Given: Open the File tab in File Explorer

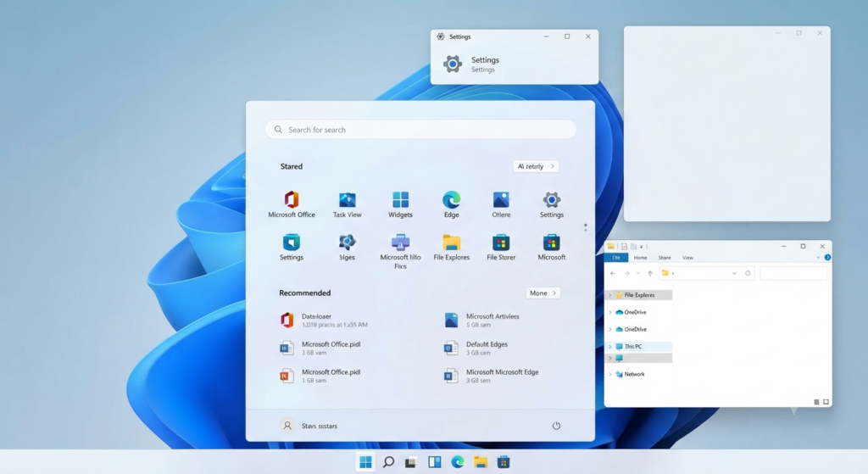Looking at the screenshot, I should click(616, 258).
